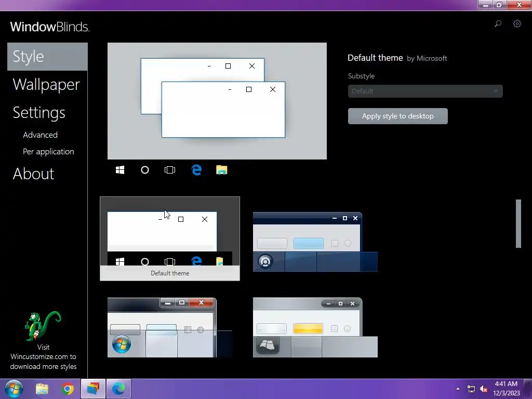Open File Explorer from the taskbar
This screenshot has height=399, width=532.
pyautogui.click(x=42, y=389)
